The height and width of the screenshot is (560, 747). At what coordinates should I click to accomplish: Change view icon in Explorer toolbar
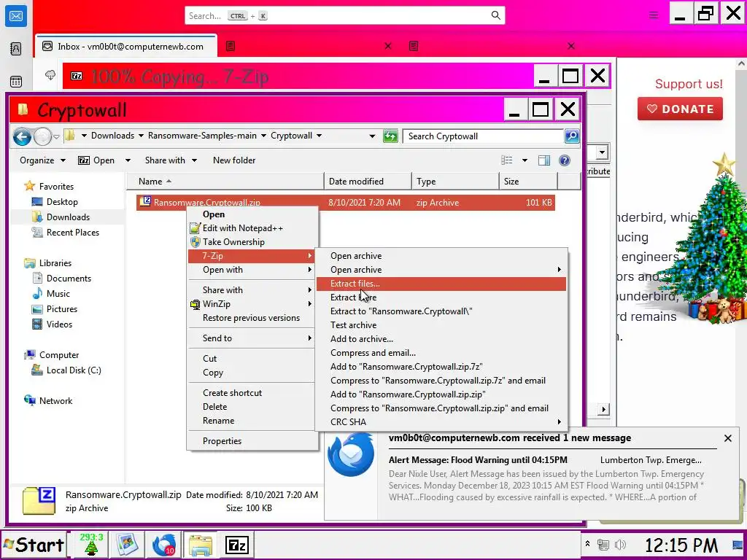(x=507, y=160)
